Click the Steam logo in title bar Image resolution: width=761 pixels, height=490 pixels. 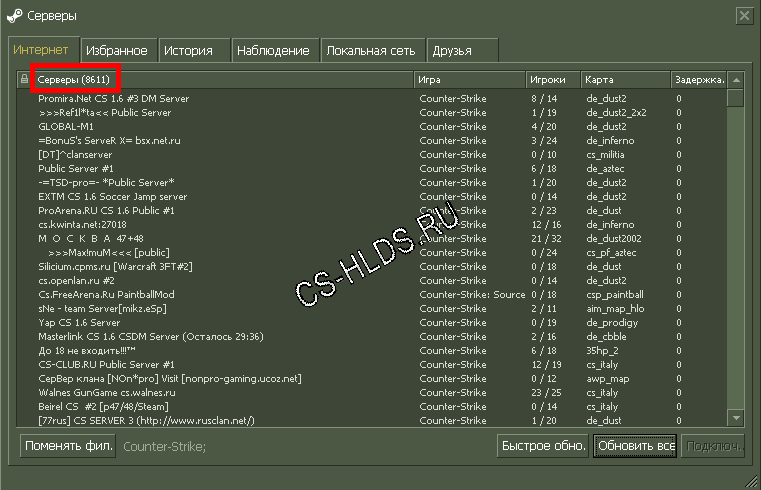14,16
